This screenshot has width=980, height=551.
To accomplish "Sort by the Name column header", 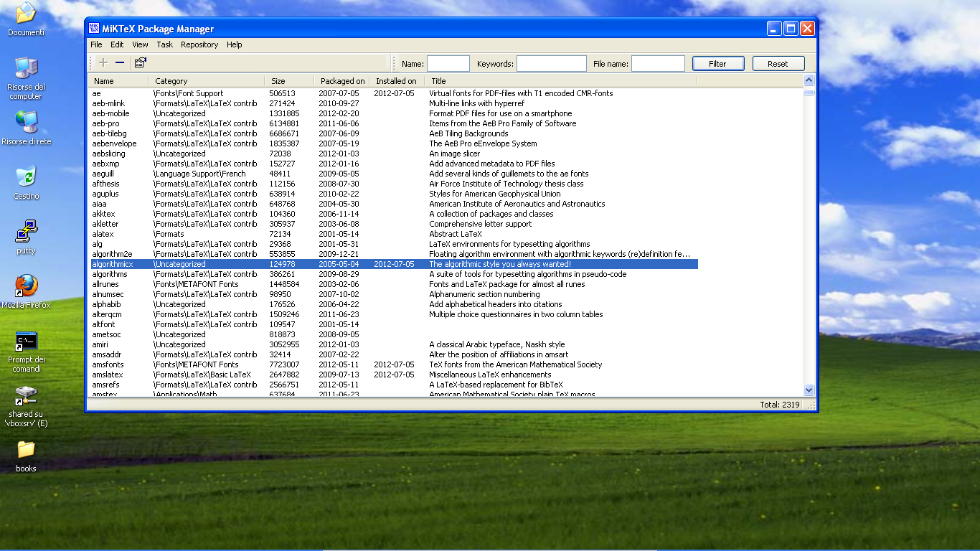I will pos(118,81).
